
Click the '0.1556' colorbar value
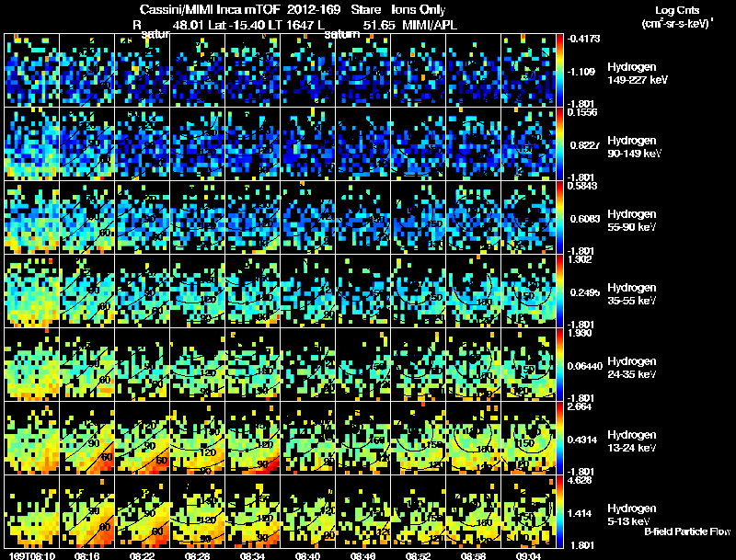click(582, 112)
